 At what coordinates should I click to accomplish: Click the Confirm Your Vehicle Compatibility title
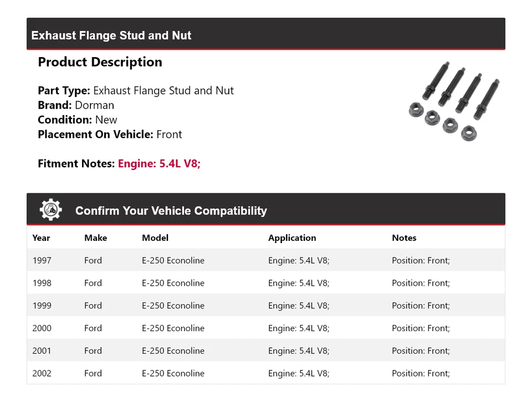(x=171, y=211)
